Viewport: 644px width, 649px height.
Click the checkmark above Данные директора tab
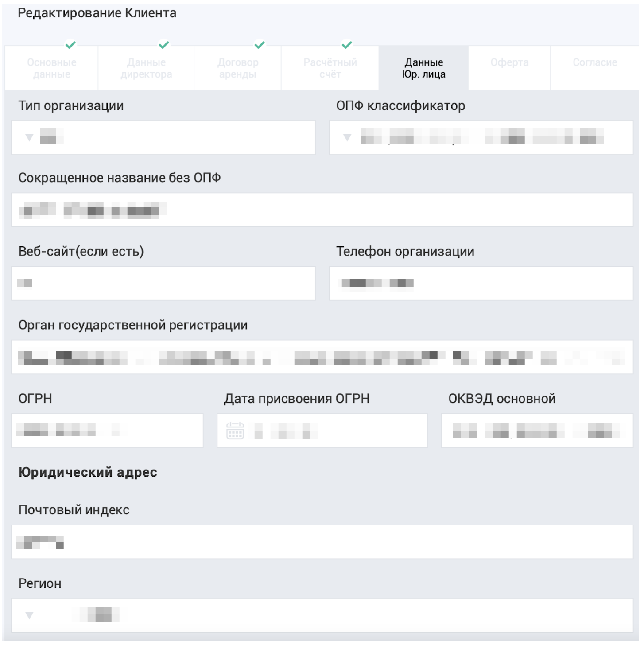[164, 45]
